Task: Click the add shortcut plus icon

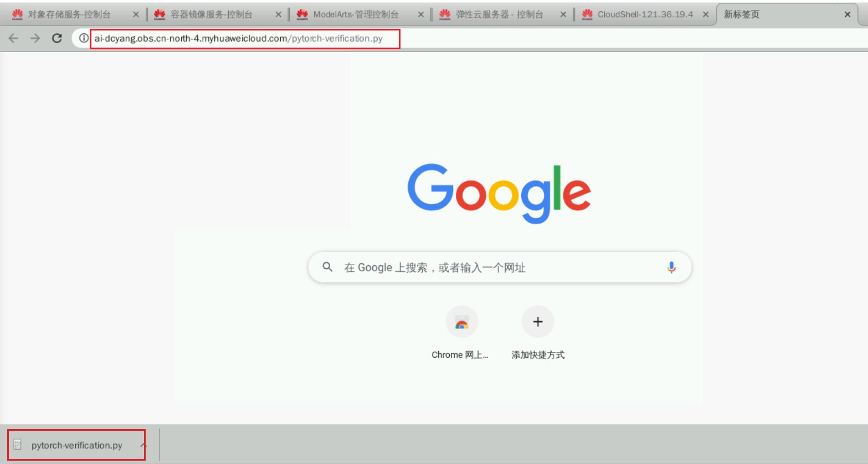Action: (537, 322)
